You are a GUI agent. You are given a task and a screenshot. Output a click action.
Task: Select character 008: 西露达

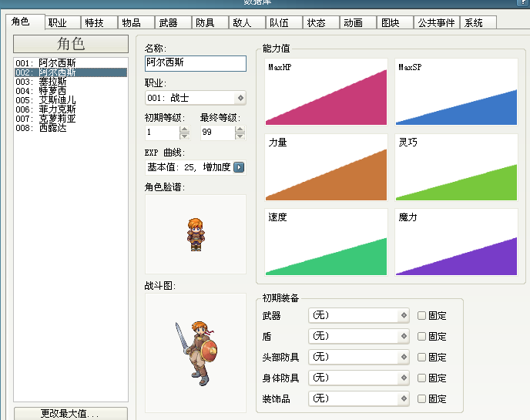71,128
